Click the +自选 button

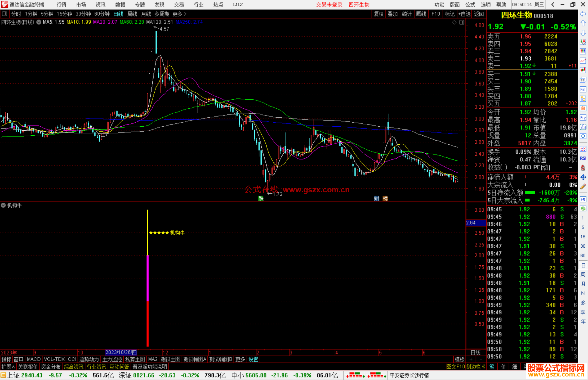point(464,14)
